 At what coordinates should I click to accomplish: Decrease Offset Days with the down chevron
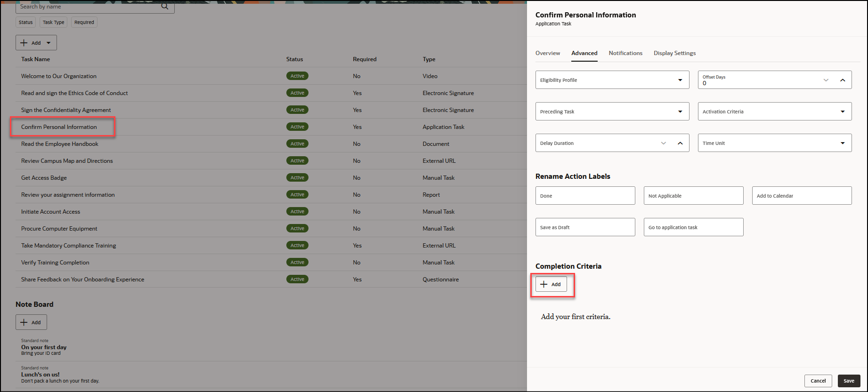tap(826, 80)
